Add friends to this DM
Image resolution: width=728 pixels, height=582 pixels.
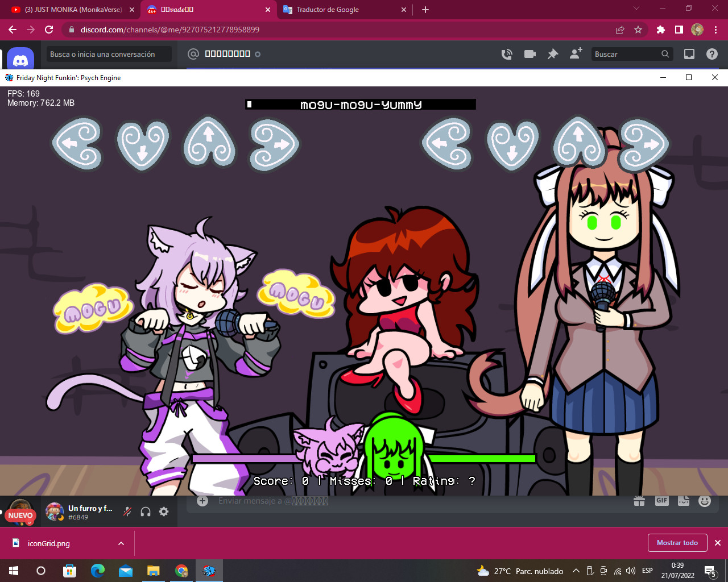(575, 54)
